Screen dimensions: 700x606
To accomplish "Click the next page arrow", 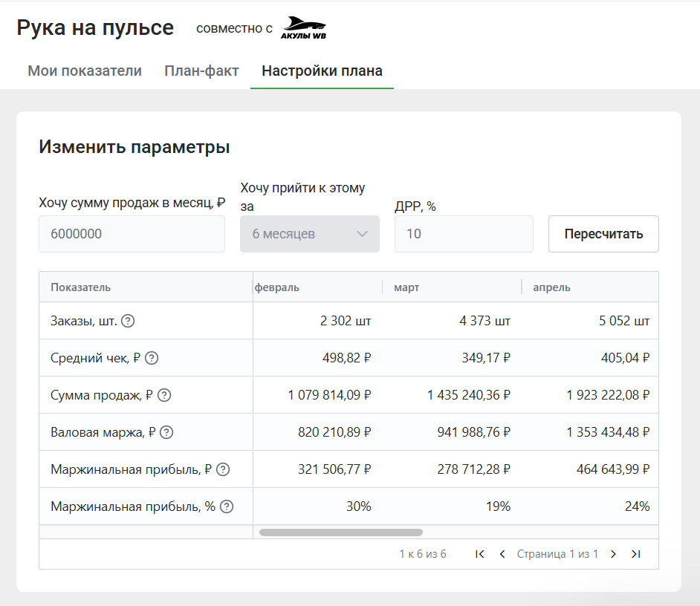I will [x=613, y=553].
